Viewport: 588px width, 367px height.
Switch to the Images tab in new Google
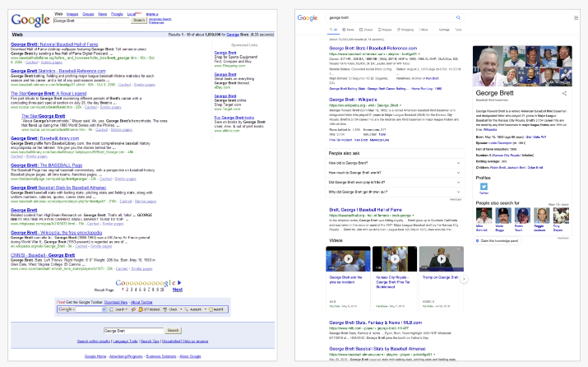[385, 30]
